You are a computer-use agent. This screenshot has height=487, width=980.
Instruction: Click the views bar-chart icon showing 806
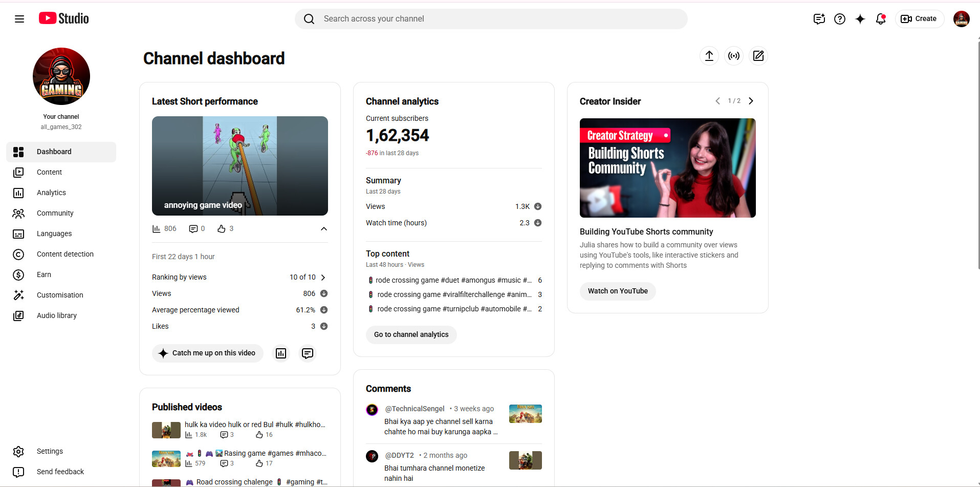click(x=156, y=229)
